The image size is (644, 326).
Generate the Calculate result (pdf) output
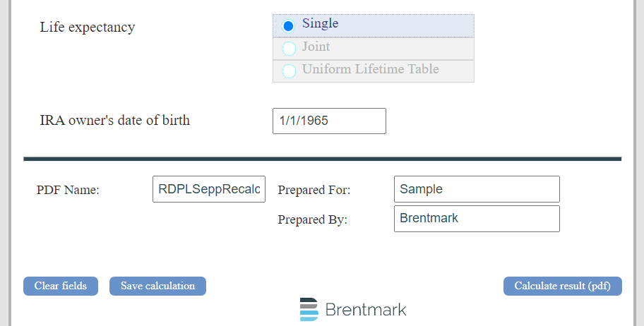(562, 286)
